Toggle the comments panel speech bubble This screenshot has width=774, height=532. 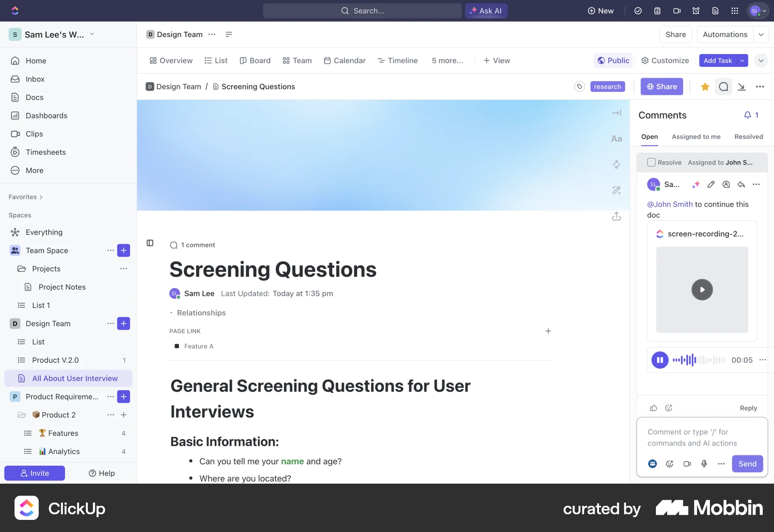pos(723,87)
